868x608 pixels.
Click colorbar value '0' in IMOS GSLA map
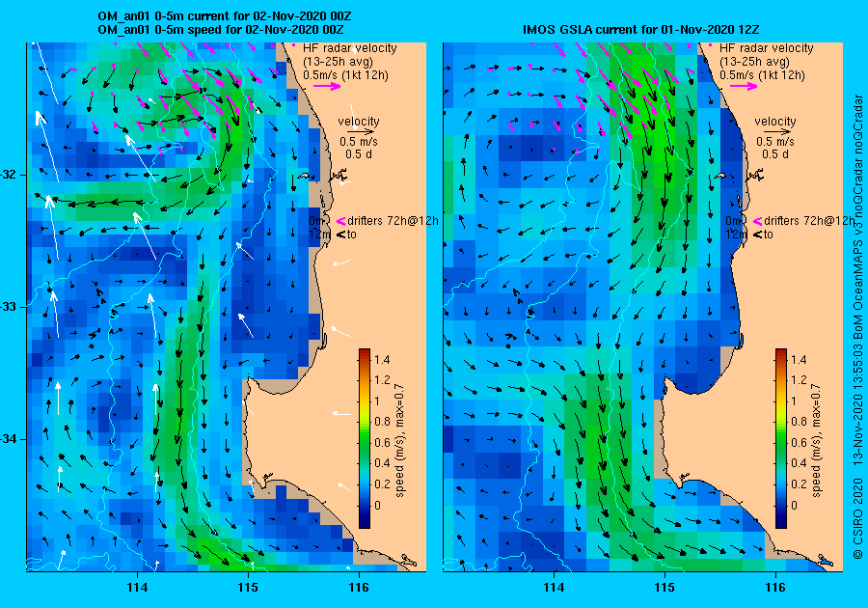794,505
